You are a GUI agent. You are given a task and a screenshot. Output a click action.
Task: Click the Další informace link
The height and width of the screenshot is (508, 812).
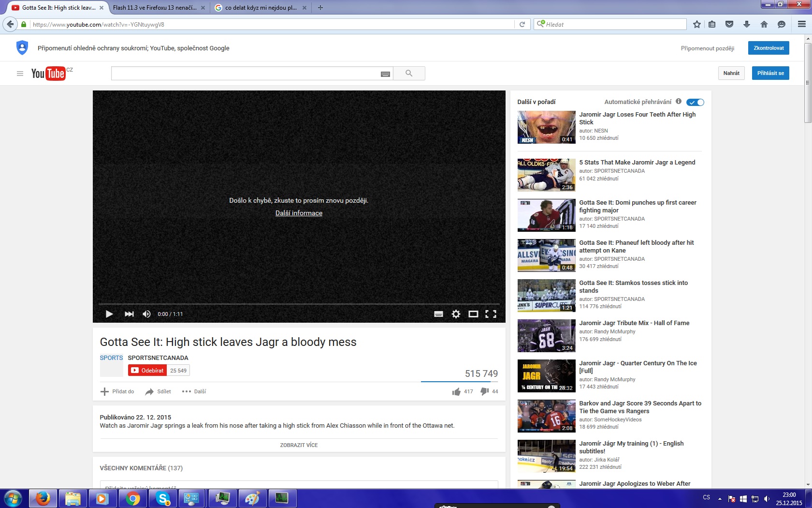299,213
